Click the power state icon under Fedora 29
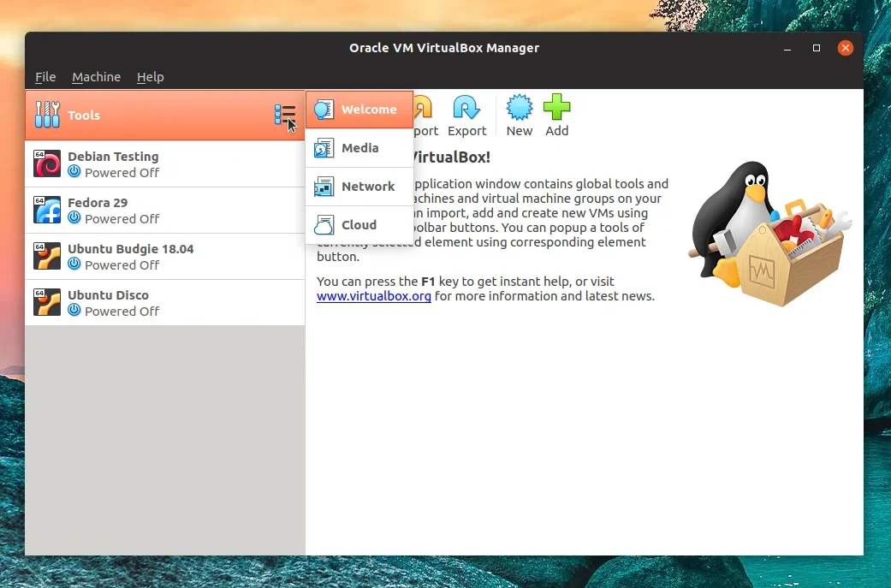 pyautogui.click(x=74, y=217)
